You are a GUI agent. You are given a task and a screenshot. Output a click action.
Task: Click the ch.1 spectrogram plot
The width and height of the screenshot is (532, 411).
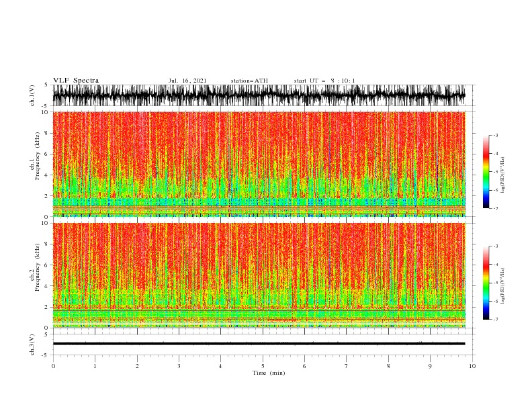coord(259,164)
